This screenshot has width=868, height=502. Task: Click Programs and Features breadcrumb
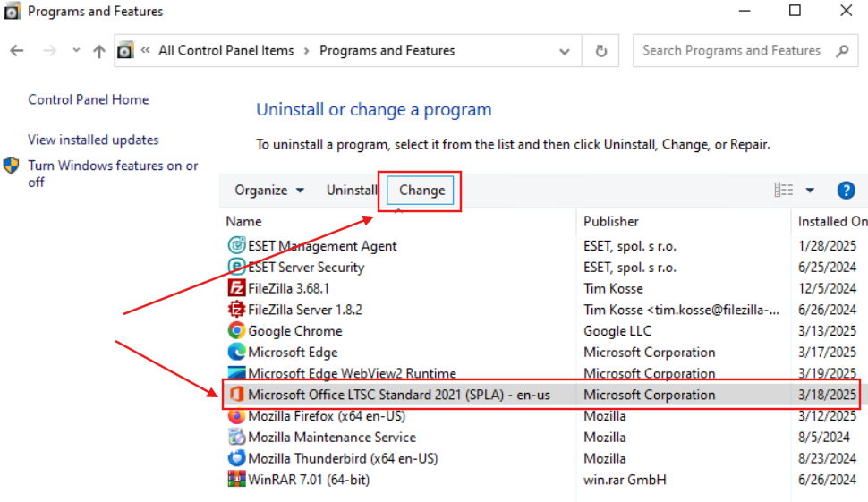tap(387, 50)
